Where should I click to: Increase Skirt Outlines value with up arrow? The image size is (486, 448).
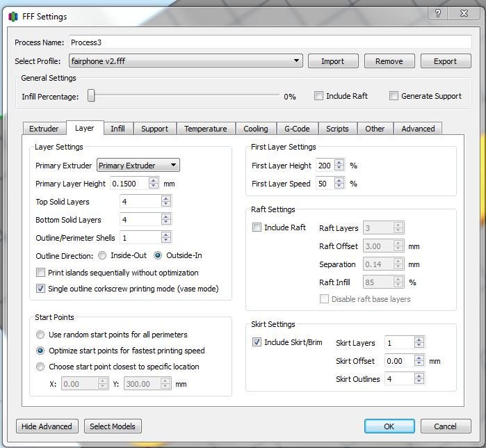pyautogui.click(x=419, y=376)
